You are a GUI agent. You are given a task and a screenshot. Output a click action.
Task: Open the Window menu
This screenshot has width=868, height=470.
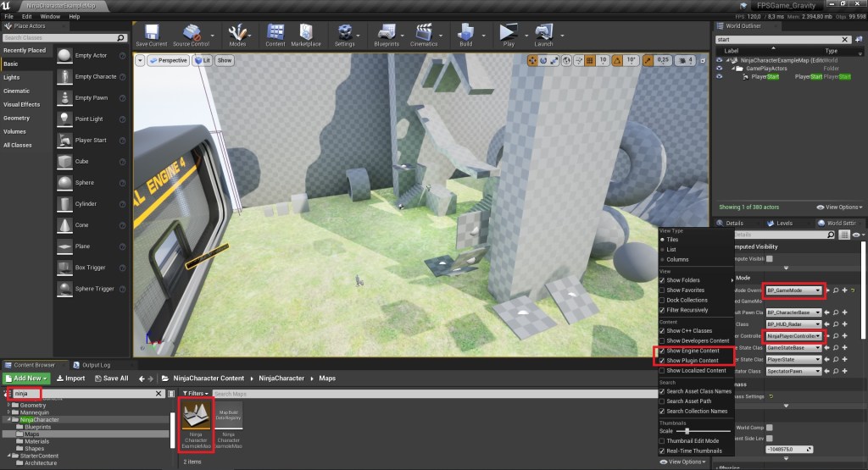(50, 16)
